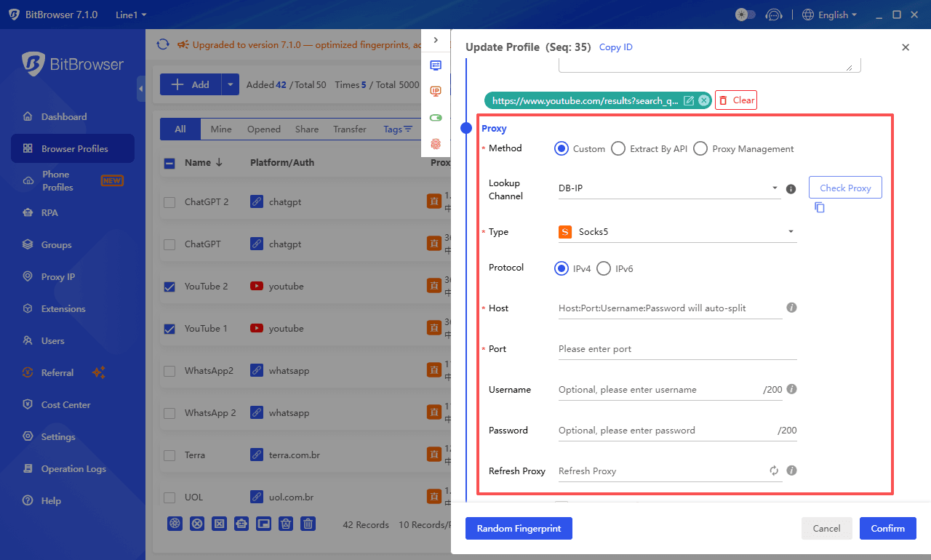The width and height of the screenshot is (931, 560).
Task: Click the Copy ID link
Action: 615,47
